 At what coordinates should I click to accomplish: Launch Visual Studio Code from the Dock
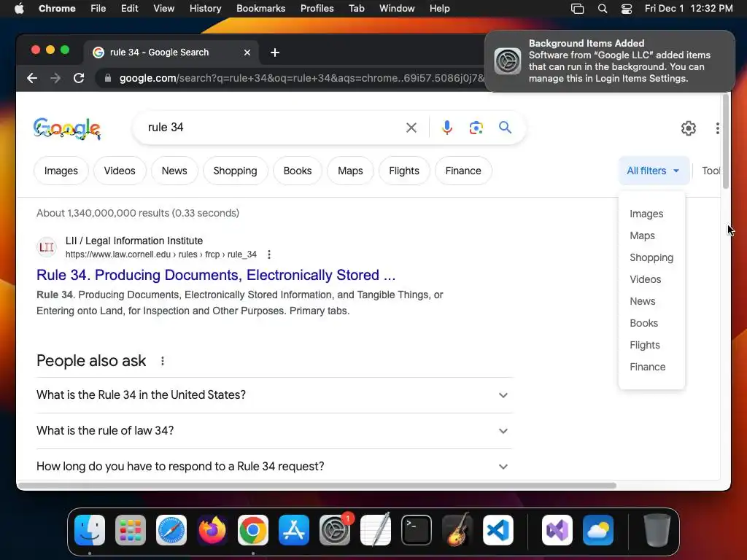coord(498,529)
